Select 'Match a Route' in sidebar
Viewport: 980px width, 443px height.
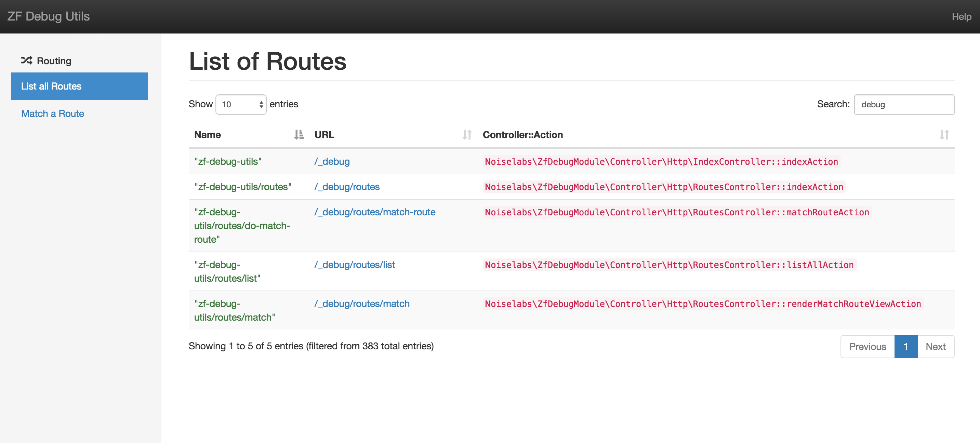(52, 113)
